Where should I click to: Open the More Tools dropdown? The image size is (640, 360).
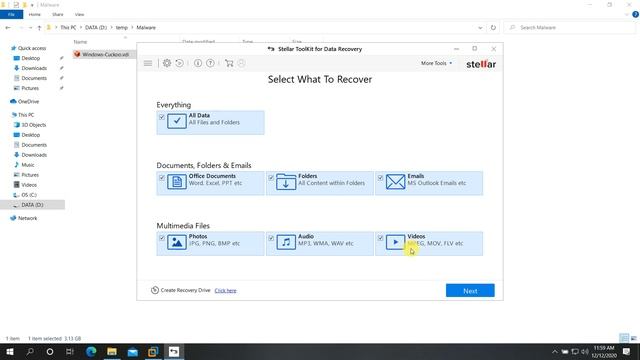tap(436, 63)
